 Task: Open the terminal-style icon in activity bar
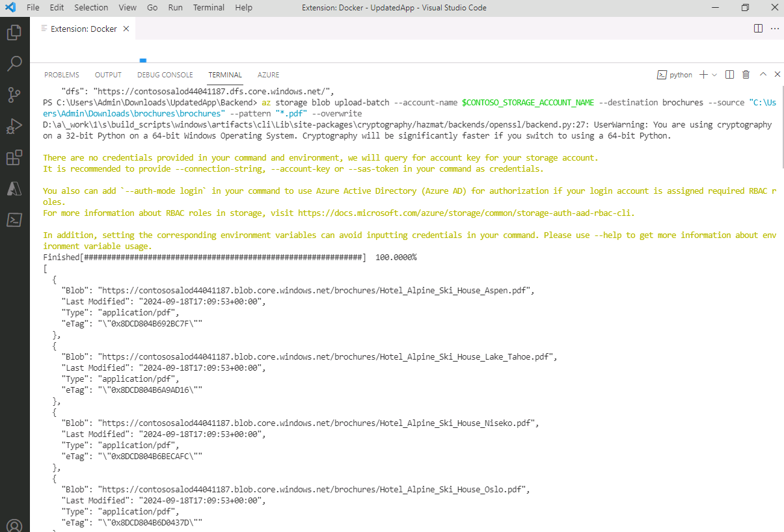click(x=14, y=220)
